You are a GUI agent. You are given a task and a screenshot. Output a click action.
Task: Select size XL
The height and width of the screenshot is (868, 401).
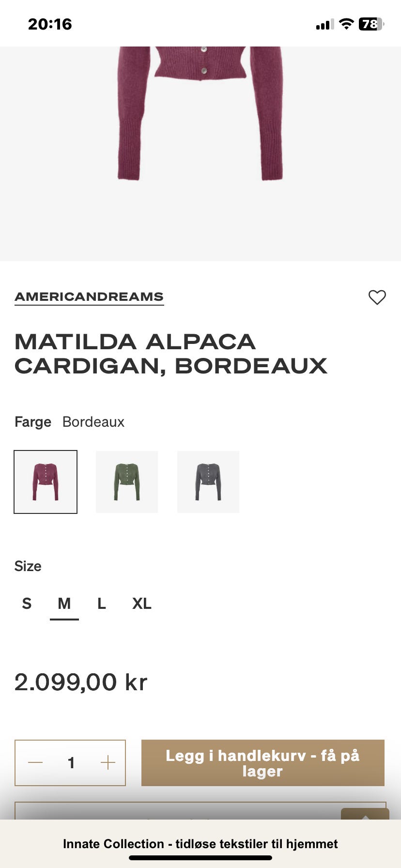pos(142,604)
